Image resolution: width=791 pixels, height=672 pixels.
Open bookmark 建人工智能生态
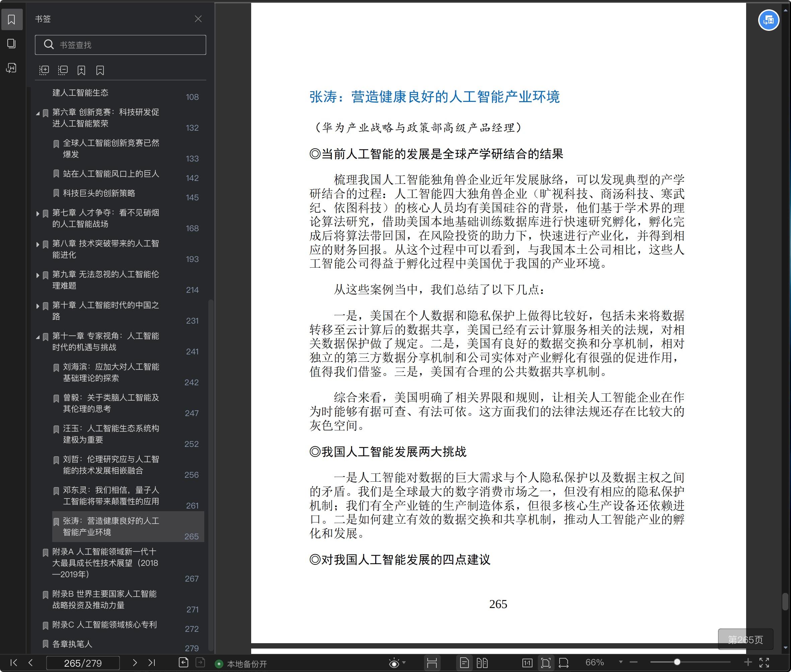(80, 92)
